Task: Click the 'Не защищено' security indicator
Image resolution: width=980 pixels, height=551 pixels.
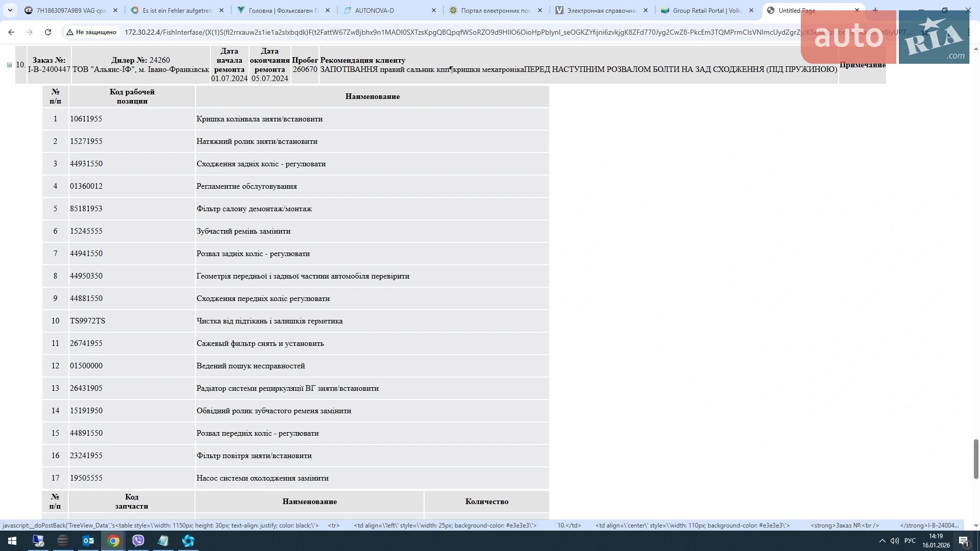Action: pyautogui.click(x=91, y=32)
